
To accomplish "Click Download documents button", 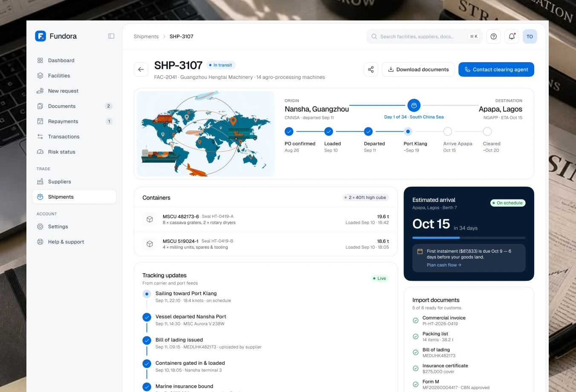I will point(418,69).
